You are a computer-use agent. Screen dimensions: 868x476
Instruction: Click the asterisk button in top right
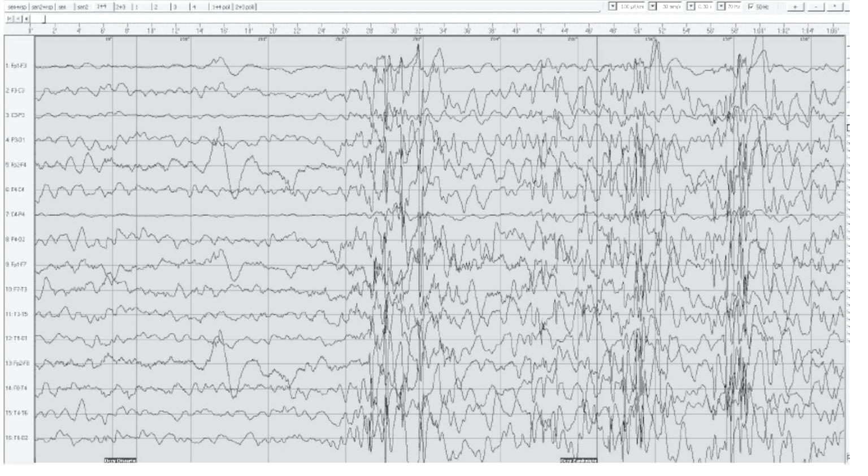click(835, 7)
